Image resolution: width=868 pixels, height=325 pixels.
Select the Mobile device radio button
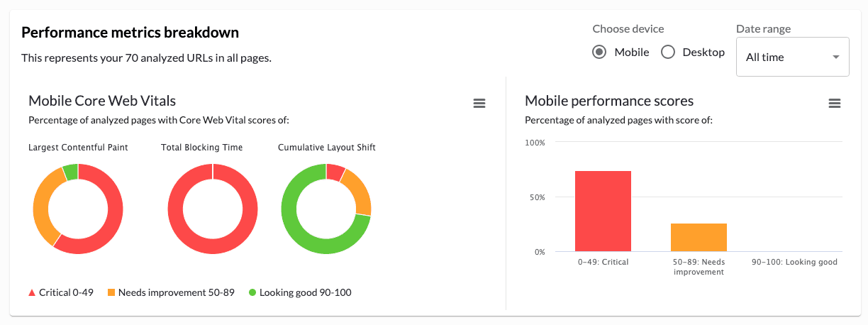[x=599, y=53]
